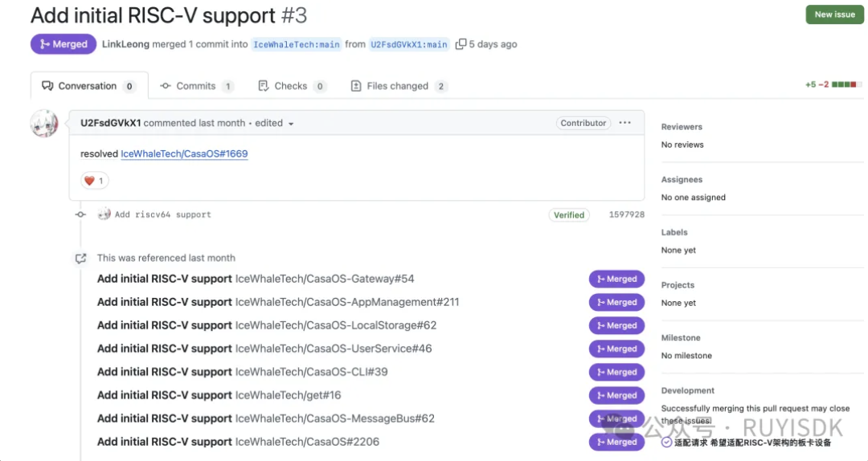This screenshot has width=868, height=461.
Task: Select the Conversation tab
Action: tap(87, 86)
